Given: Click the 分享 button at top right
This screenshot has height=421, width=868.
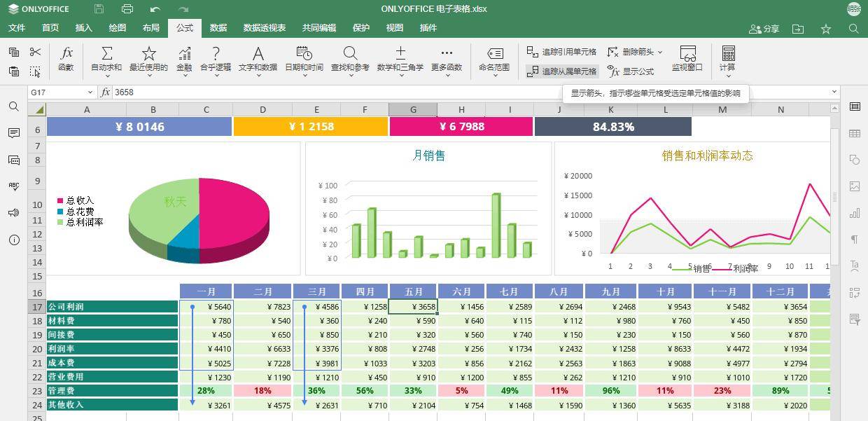Looking at the screenshot, I should point(764,27).
